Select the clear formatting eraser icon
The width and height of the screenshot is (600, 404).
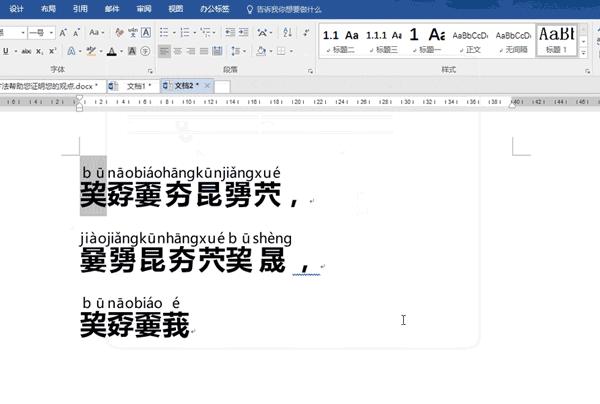(119, 33)
